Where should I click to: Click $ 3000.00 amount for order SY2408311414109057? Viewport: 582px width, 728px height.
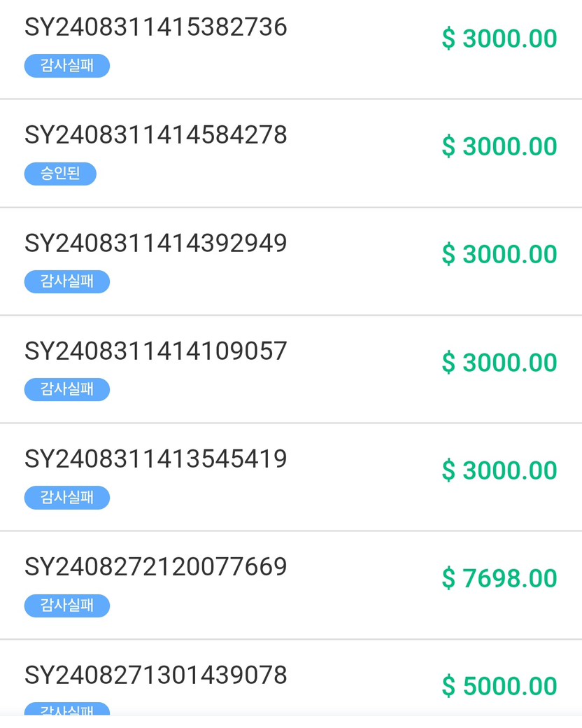[x=499, y=363]
